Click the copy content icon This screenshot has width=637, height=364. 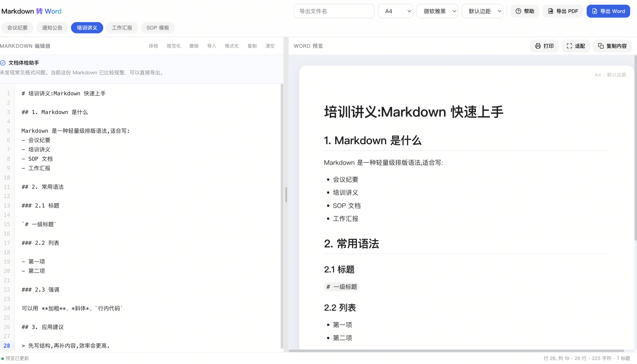coord(601,46)
